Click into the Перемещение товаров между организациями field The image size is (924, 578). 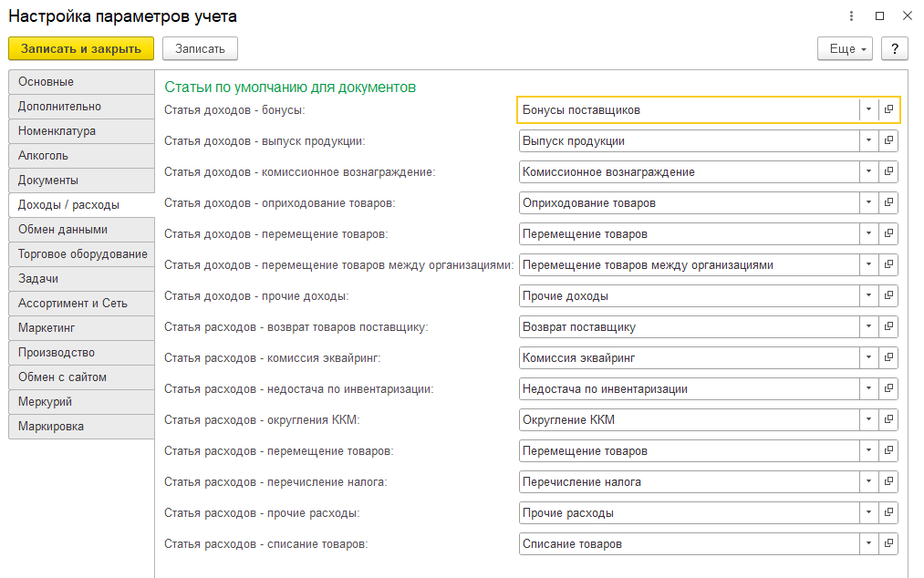click(x=689, y=265)
